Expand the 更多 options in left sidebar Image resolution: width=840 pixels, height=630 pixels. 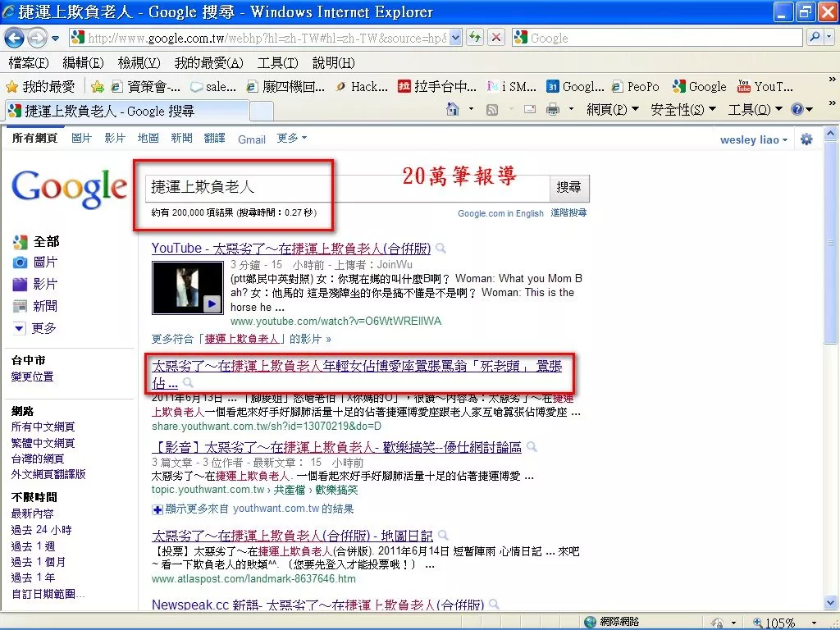pos(34,328)
